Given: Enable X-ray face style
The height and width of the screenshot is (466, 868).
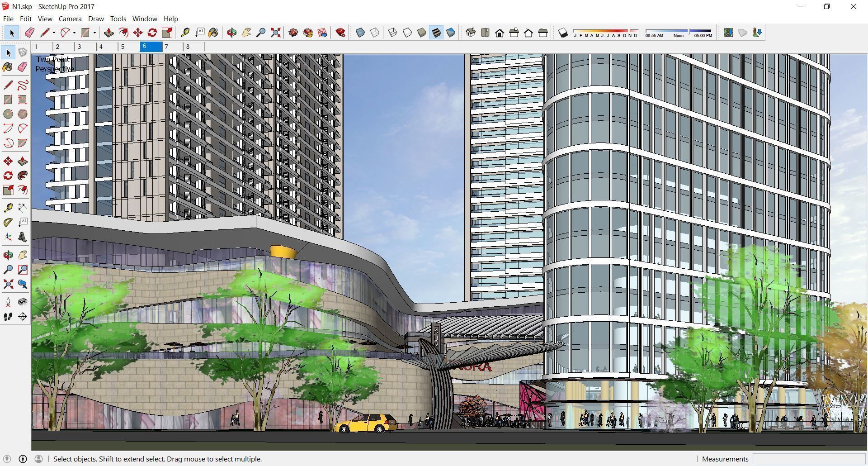Looking at the screenshot, I should [x=359, y=33].
